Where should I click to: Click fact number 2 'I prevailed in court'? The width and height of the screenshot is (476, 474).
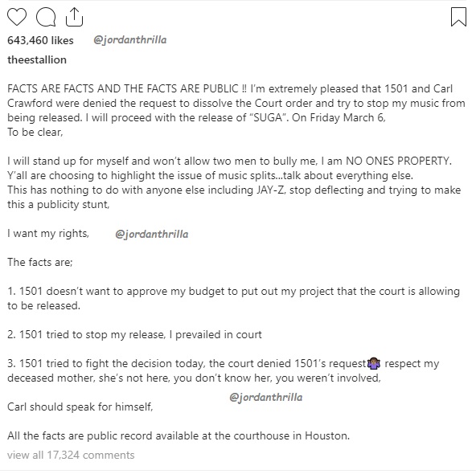coord(134,334)
